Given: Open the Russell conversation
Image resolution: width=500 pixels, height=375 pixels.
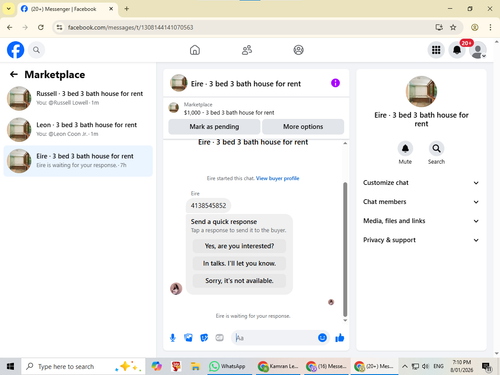Looking at the screenshot, I should (x=78, y=98).
